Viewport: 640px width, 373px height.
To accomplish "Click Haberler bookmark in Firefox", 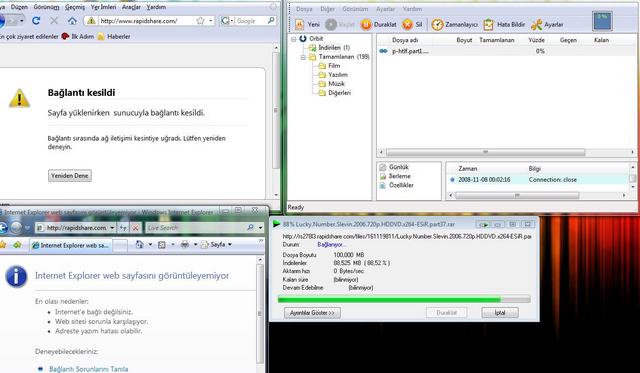I will (114, 36).
